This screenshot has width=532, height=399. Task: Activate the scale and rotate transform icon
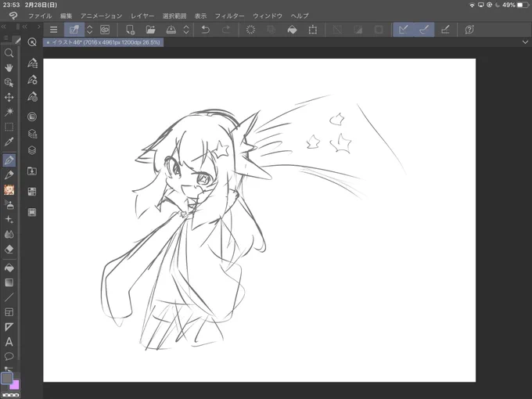(312, 30)
